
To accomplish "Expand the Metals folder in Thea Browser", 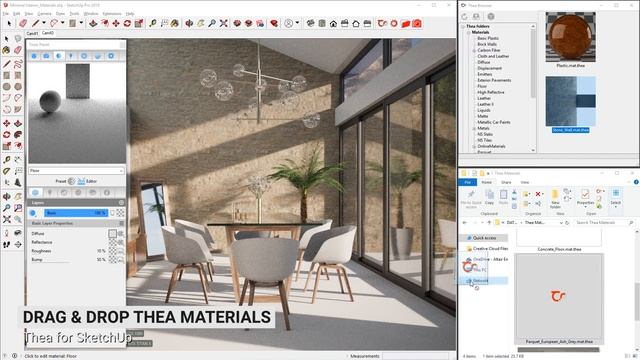I will point(474,128).
